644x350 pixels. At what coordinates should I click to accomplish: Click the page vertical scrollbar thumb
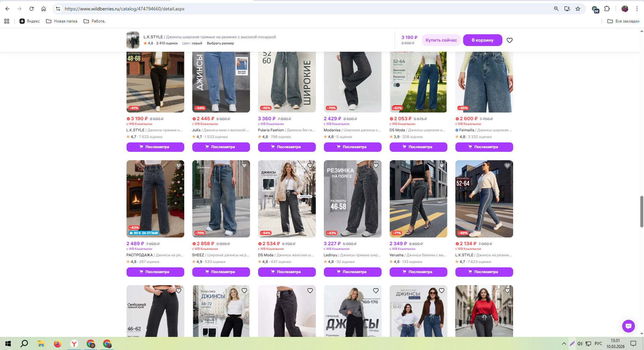pos(642,212)
